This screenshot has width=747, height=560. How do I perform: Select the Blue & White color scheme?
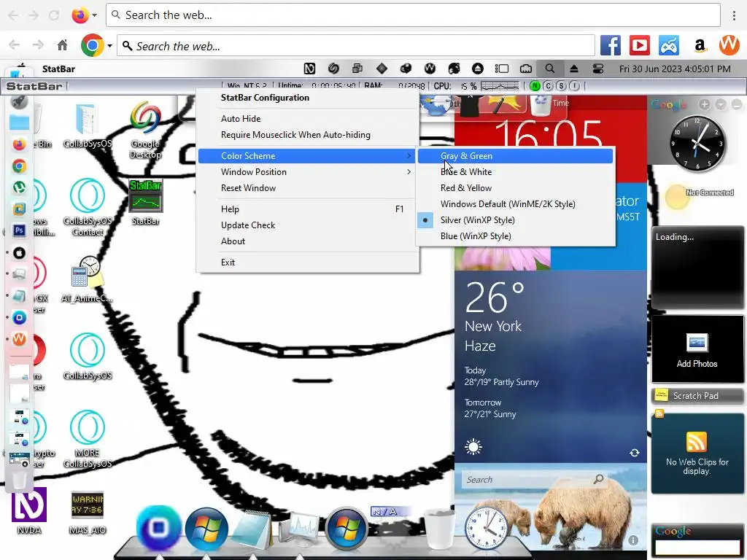coord(515,172)
